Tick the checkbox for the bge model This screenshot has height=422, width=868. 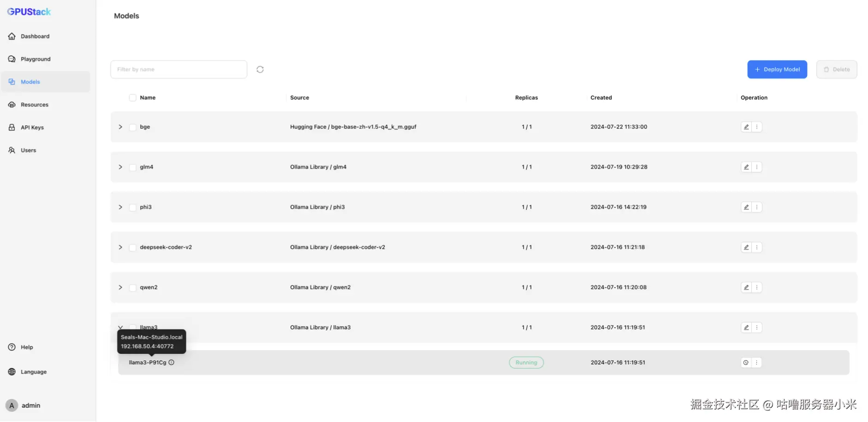133,127
